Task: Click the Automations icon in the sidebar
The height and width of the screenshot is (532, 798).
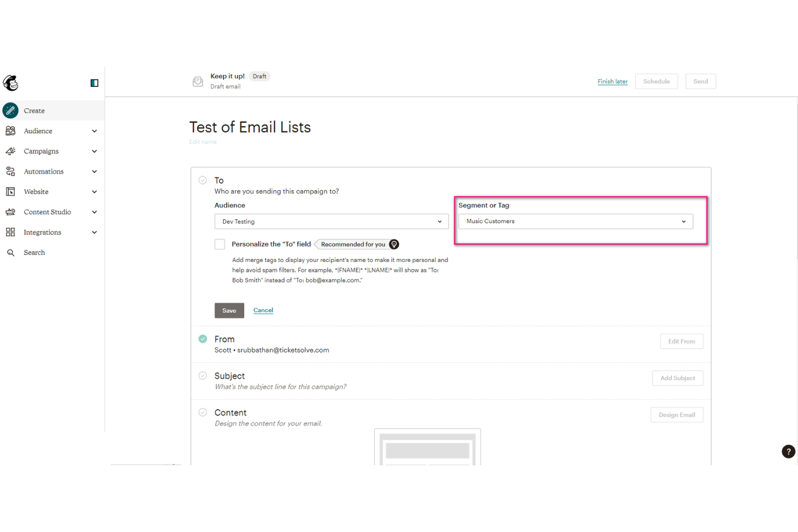Action: tap(10, 171)
